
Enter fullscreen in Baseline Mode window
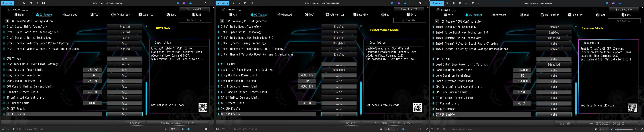tap(641, 129)
